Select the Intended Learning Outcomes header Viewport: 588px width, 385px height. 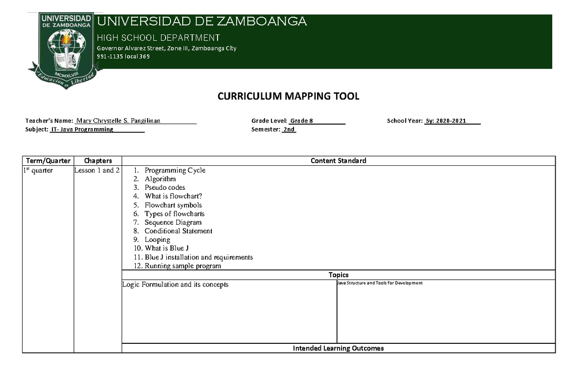(338, 348)
